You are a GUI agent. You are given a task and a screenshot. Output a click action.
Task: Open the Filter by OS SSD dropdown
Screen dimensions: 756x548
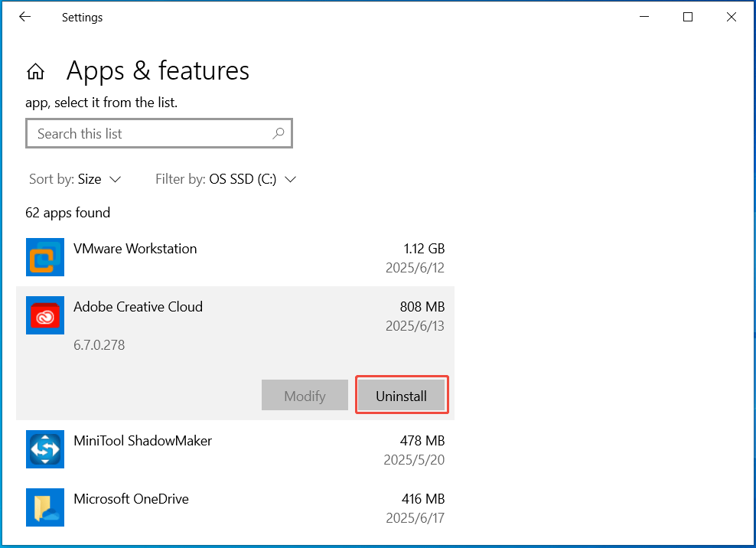click(x=226, y=179)
